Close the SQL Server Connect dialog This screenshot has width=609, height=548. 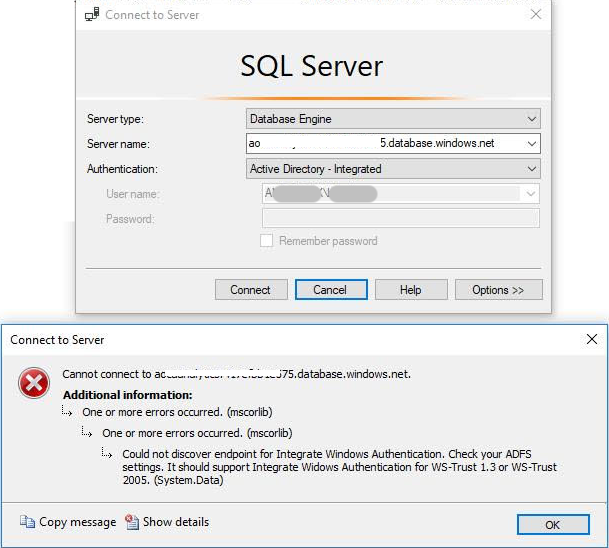(x=536, y=14)
